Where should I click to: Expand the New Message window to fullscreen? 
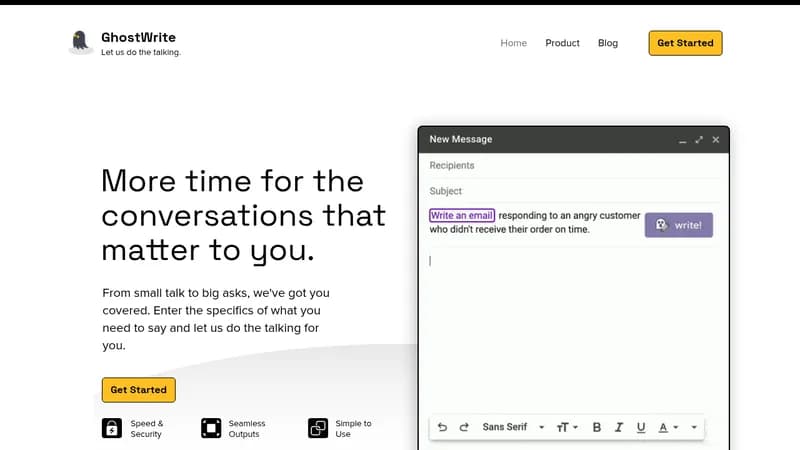[x=699, y=140]
